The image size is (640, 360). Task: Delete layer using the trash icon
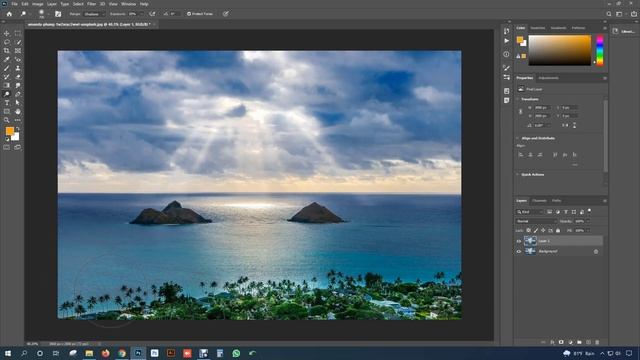click(x=597, y=342)
